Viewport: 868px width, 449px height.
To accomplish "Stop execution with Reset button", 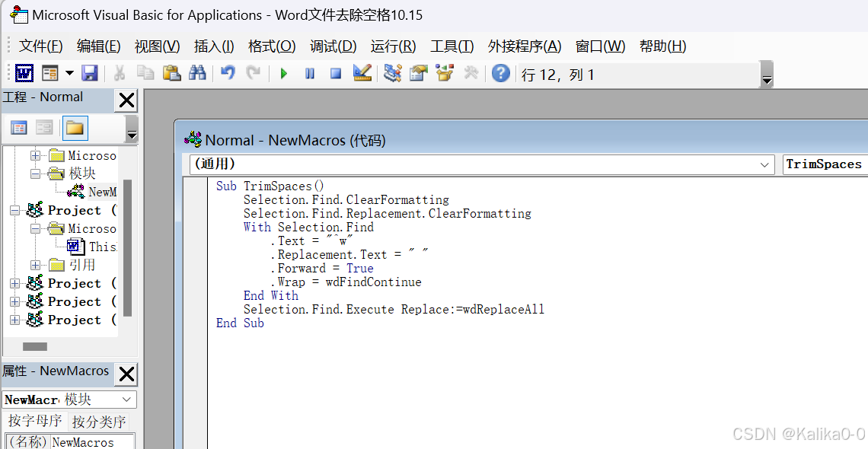I will tap(336, 73).
